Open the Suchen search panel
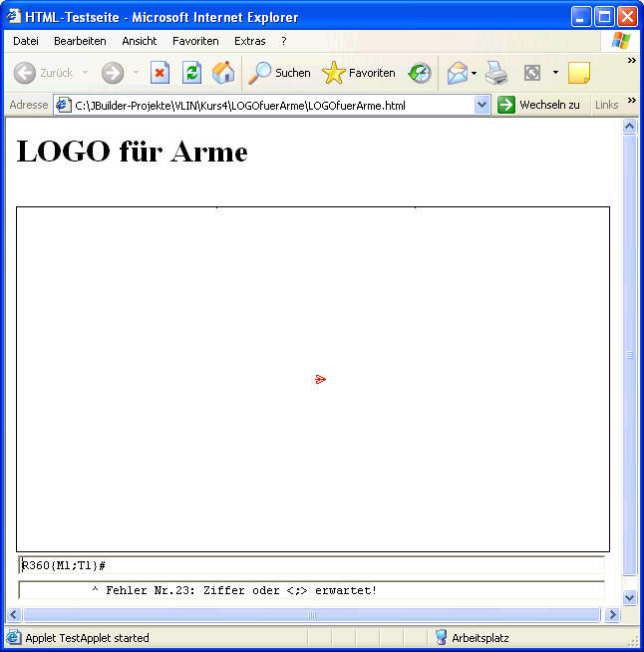Viewport: 644px width, 652px height. coord(280,73)
